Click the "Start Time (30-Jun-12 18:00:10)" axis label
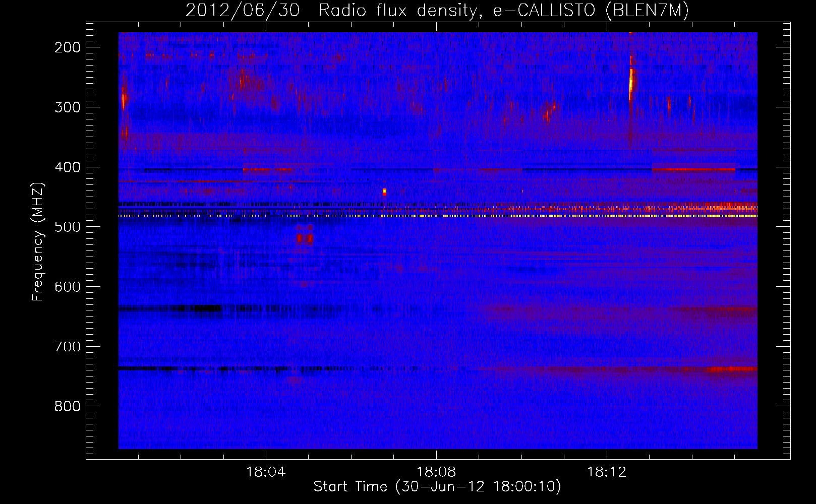 [x=437, y=487]
